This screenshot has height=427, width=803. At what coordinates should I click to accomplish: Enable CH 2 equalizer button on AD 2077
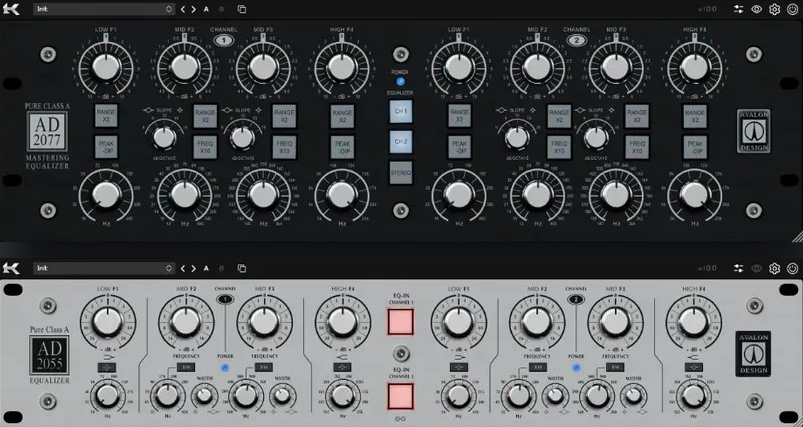pyautogui.click(x=400, y=141)
